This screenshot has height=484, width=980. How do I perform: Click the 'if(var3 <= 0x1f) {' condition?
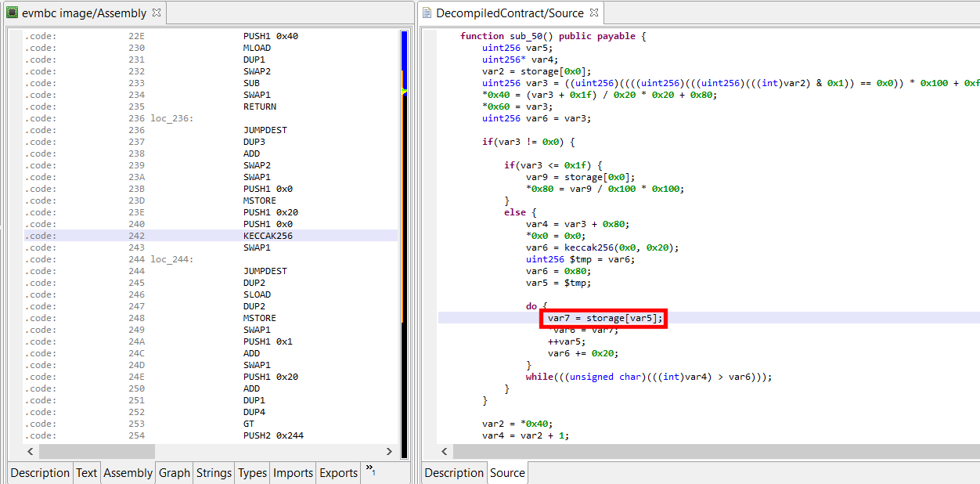point(553,165)
